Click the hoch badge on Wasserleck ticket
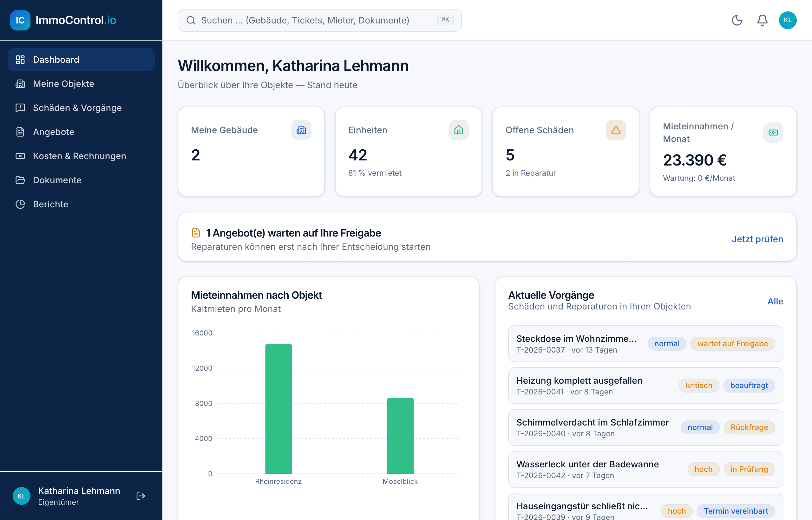 pyautogui.click(x=703, y=469)
